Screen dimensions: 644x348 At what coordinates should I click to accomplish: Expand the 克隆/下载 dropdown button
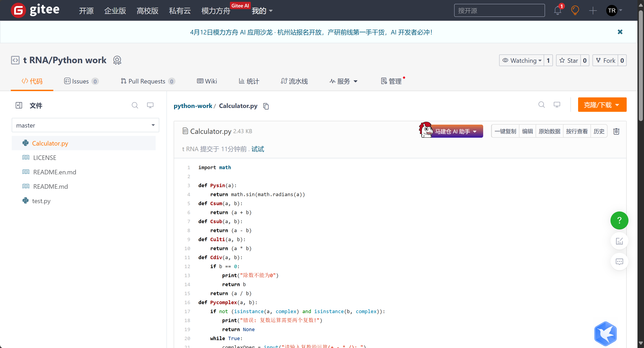click(602, 105)
